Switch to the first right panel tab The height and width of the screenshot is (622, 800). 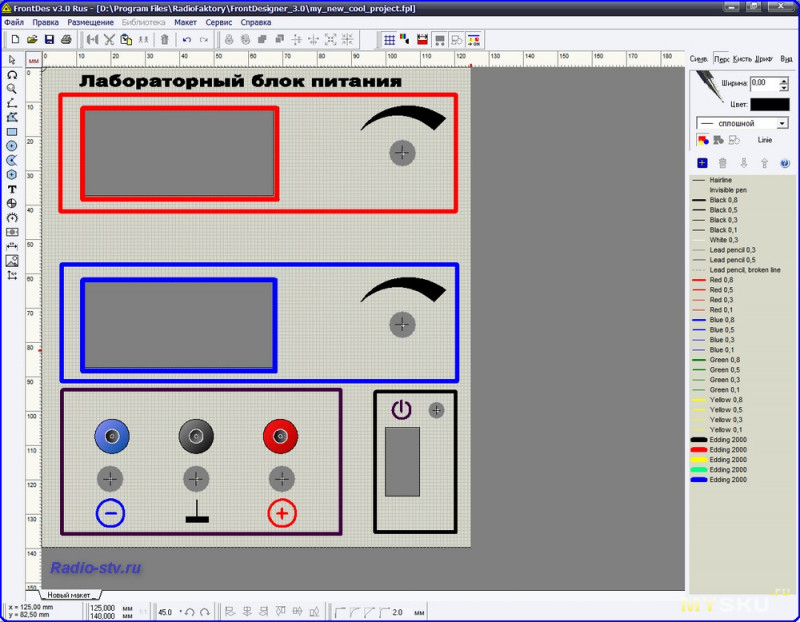point(698,59)
